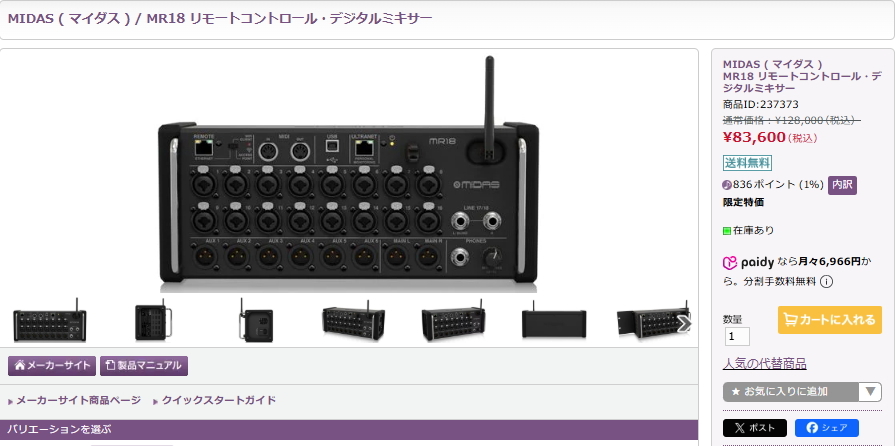Click the points coin icon
The width and height of the screenshot is (895, 446).
point(727,185)
